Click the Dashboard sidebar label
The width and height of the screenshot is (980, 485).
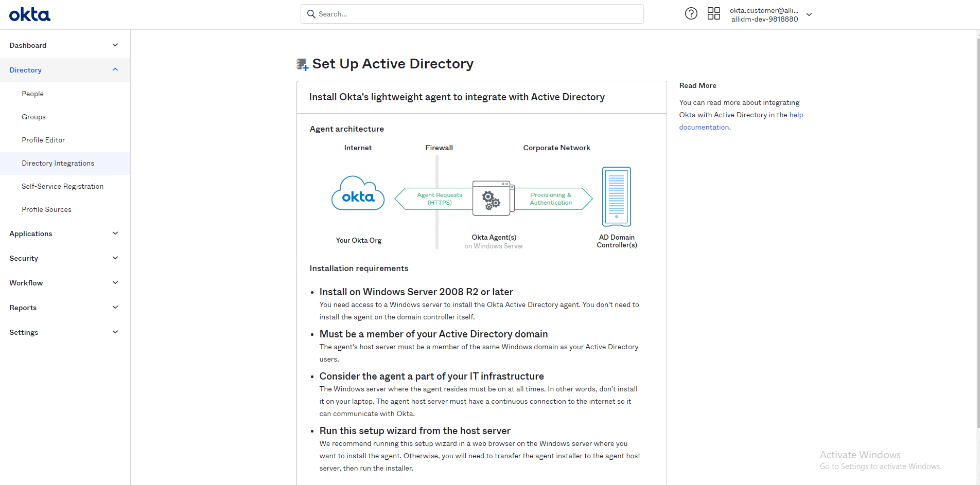pos(28,45)
